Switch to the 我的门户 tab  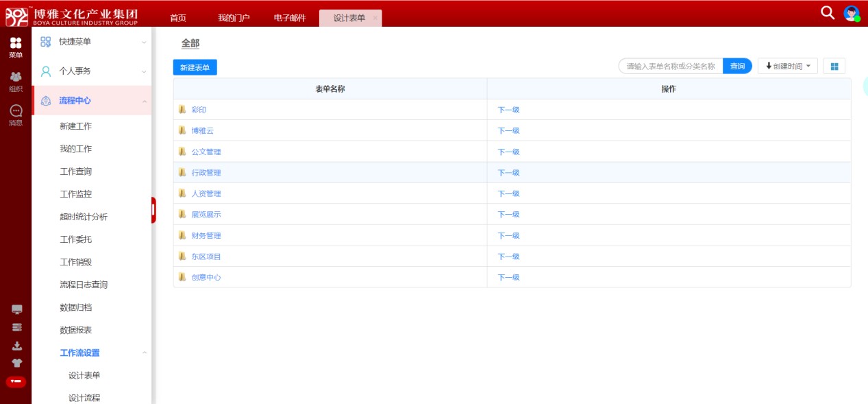click(x=234, y=18)
